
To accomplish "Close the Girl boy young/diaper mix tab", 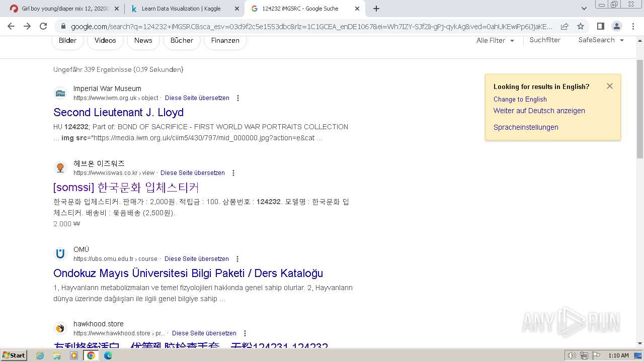I will click(x=117, y=9).
